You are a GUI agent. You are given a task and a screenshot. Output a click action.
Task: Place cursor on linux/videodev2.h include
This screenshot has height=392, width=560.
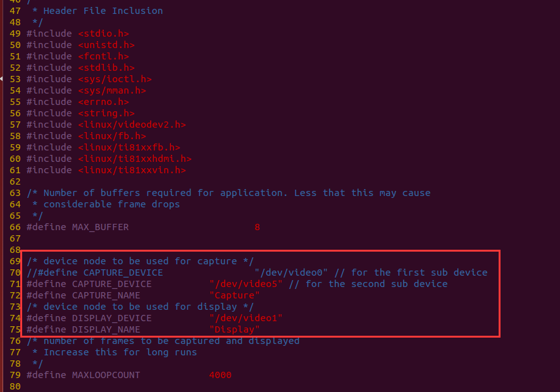pos(132,125)
